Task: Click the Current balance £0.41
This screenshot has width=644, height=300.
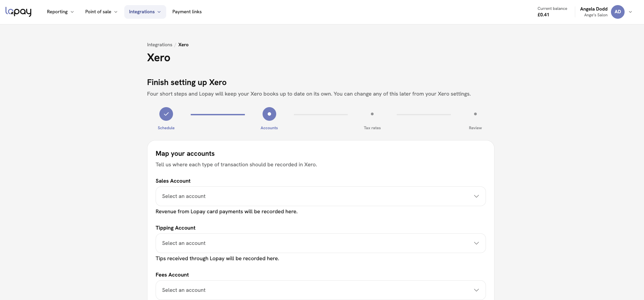Action: click(552, 12)
